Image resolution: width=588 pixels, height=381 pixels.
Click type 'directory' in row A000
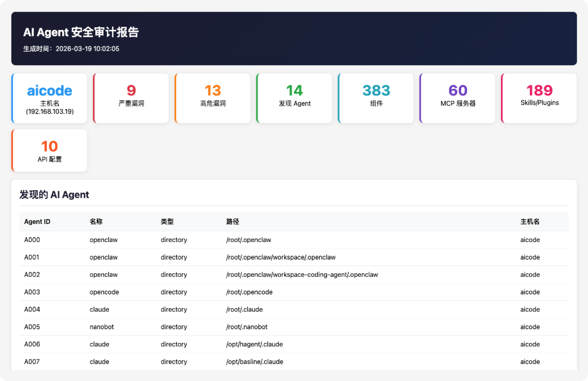point(174,240)
